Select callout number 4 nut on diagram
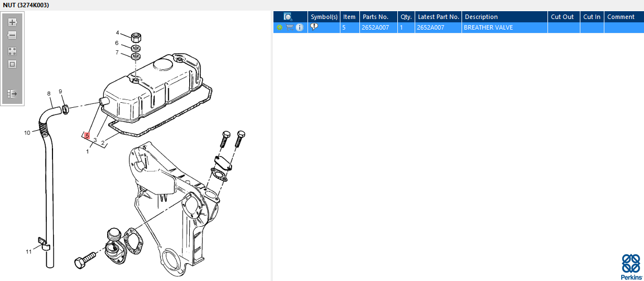This screenshot has height=281, width=644. pyautogui.click(x=117, y=33)
